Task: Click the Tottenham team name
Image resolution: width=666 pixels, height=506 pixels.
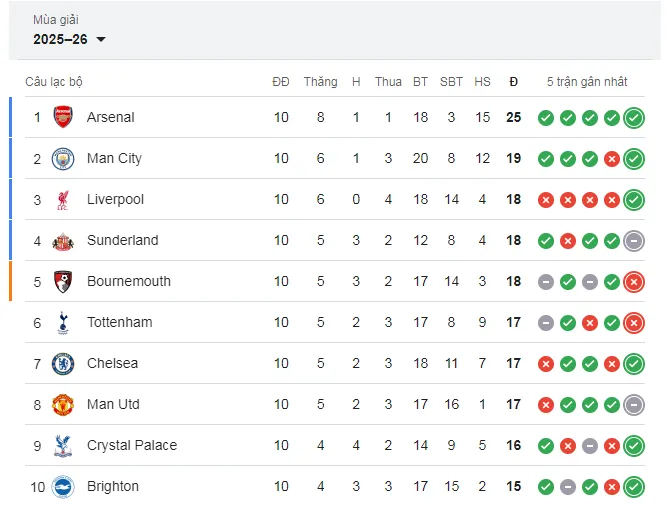Action: pyautogui.click(x=119, y=322)
